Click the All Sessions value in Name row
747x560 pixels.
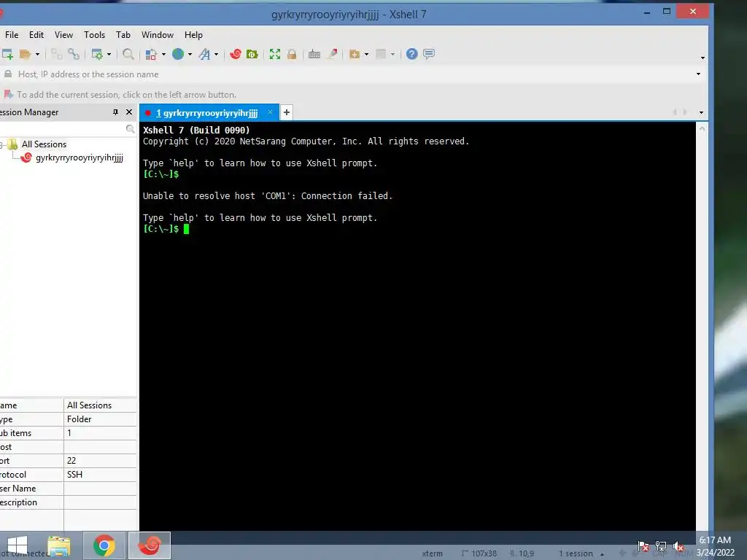click(x=89, y=405)
